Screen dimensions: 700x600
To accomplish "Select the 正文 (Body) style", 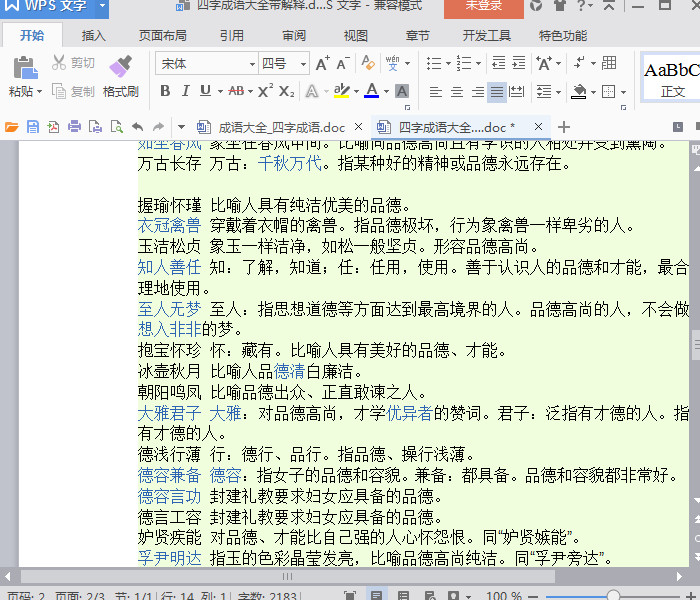I will tap(671, 78).
